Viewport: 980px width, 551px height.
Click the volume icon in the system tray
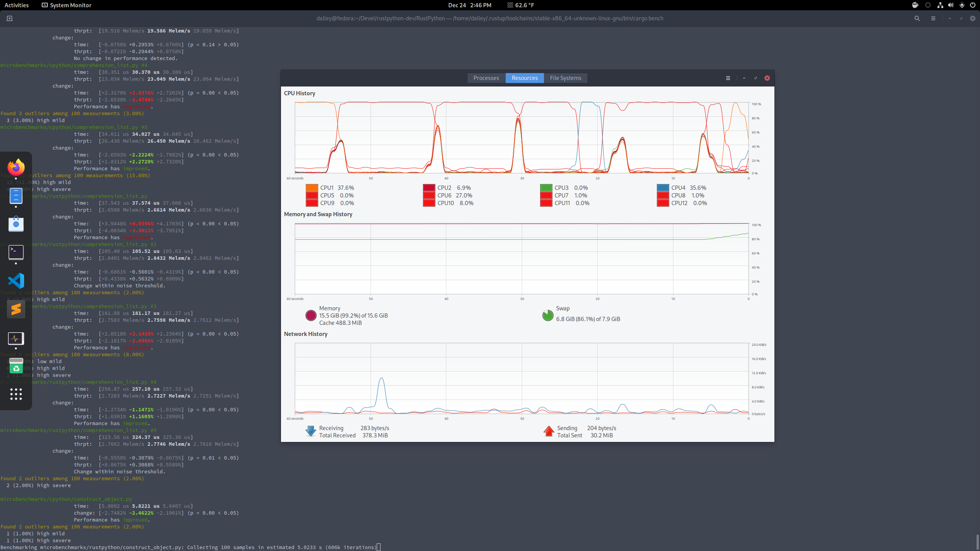[950, 5]
